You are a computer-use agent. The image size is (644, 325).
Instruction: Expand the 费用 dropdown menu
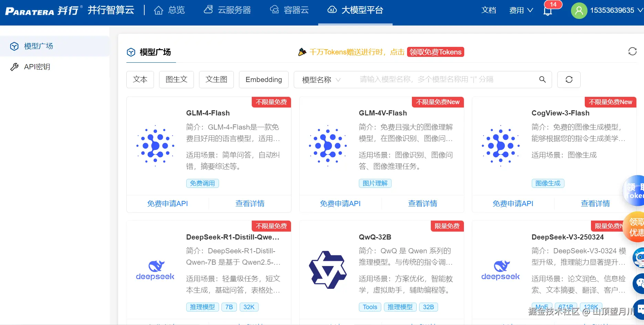click(521, 10)
